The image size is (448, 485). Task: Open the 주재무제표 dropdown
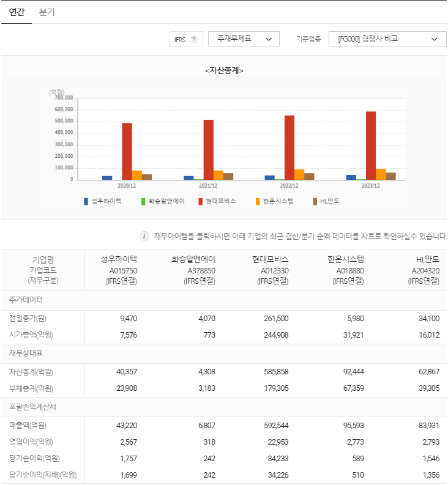[x=244, y=39]
